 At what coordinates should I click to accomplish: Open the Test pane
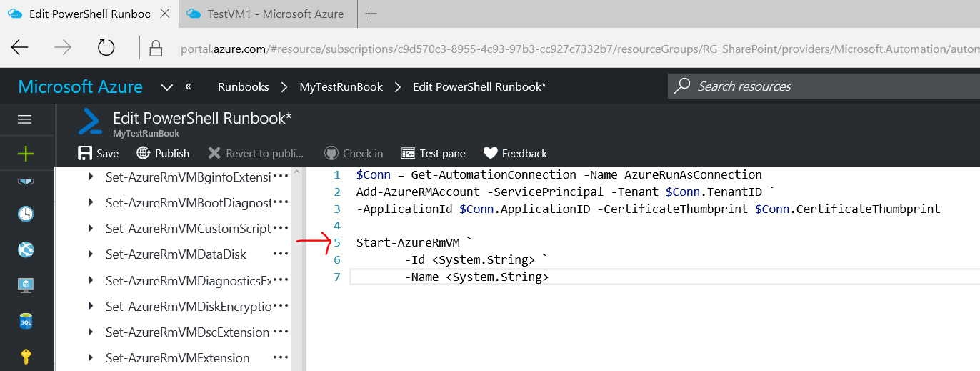pyautogui.click(x=433, y=153)
